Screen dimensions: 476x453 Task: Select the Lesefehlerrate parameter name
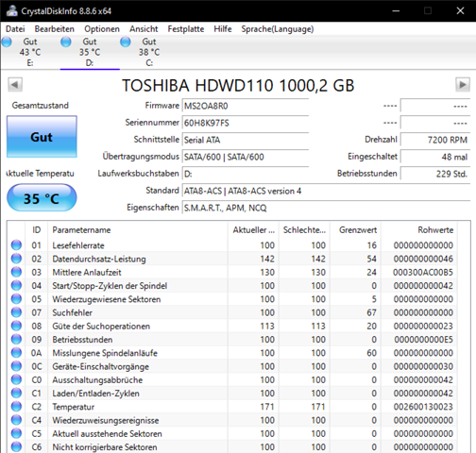coord(78,245)
